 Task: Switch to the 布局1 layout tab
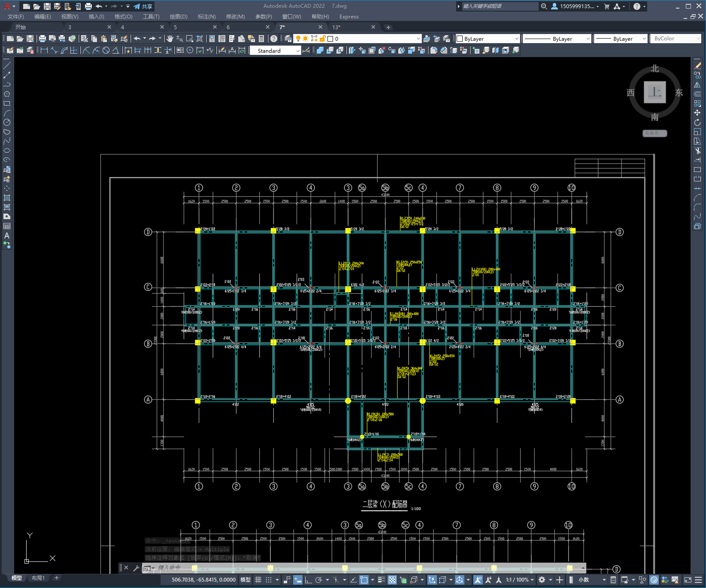tap(38, 578)
